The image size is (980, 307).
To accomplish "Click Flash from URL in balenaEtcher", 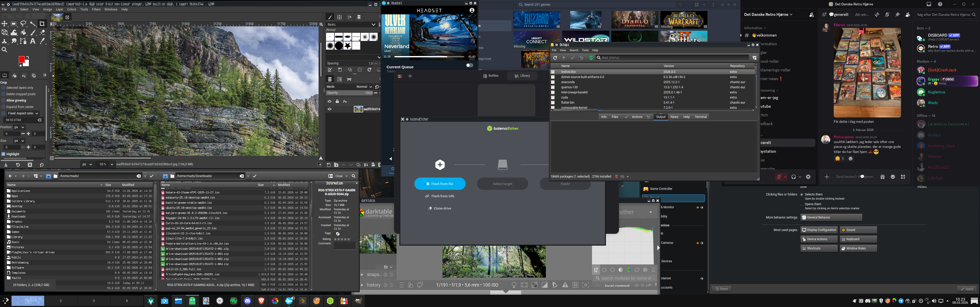I will pyautogui.click(x=440, y=196).
